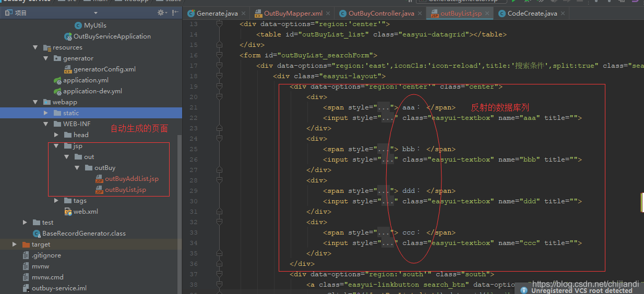Collapse the generator folder
Screen dimensions: 644x294
[46, 58]
